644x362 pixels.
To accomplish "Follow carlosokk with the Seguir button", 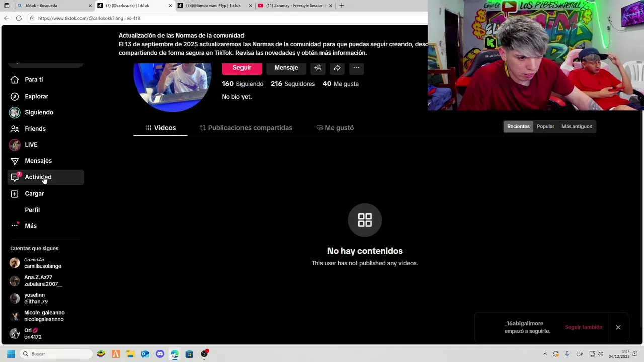I will point(242,68).
